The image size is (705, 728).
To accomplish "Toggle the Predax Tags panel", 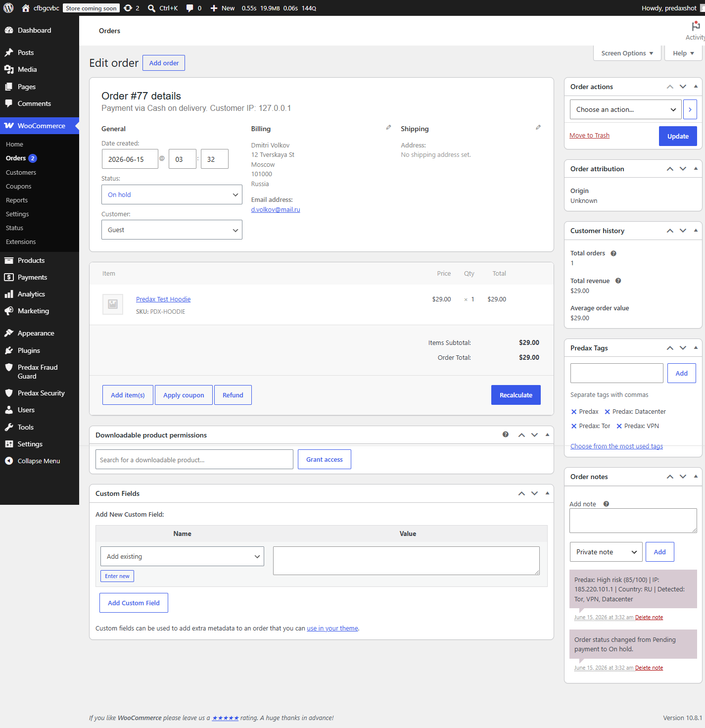I will pyautogui.click(x=696, y=347).
